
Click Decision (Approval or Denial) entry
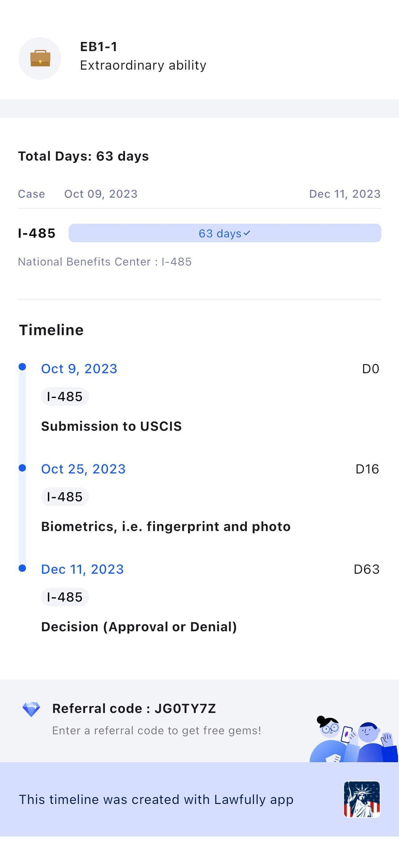(139, 627)
